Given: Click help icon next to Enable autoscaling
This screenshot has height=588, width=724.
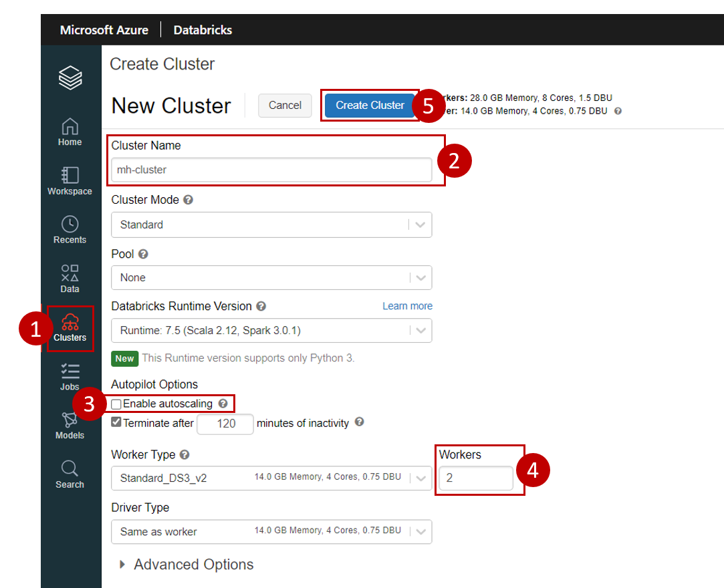Looking at the screenshot, I should (223, 404).
